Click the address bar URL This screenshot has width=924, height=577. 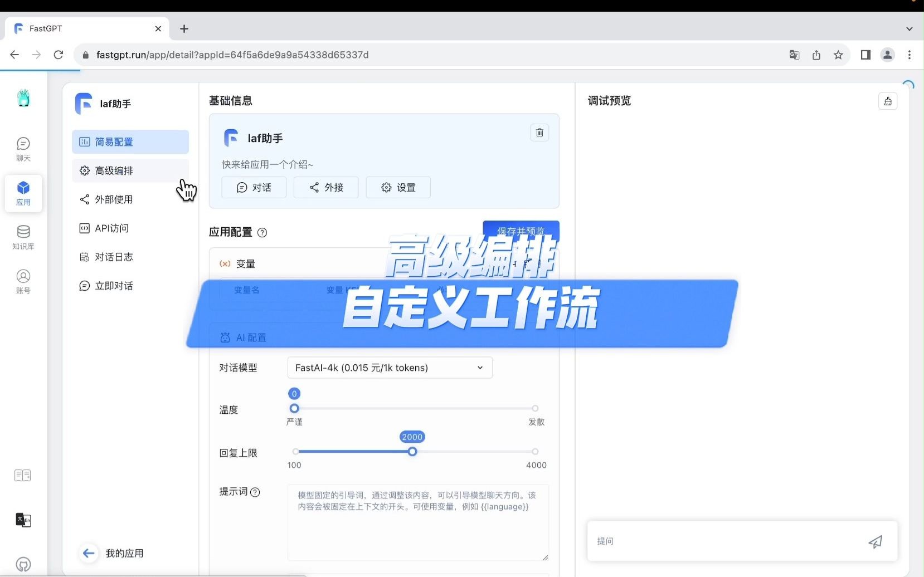click(232, 55)
